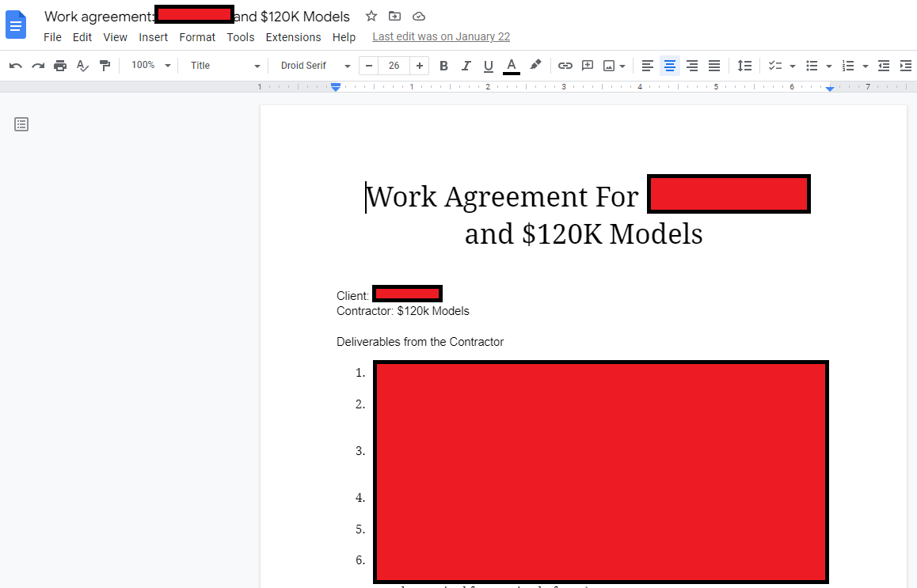This screenshot has width=917, height=588.
Task: Click the checklist icon
Action: click(x=775, y=66)
